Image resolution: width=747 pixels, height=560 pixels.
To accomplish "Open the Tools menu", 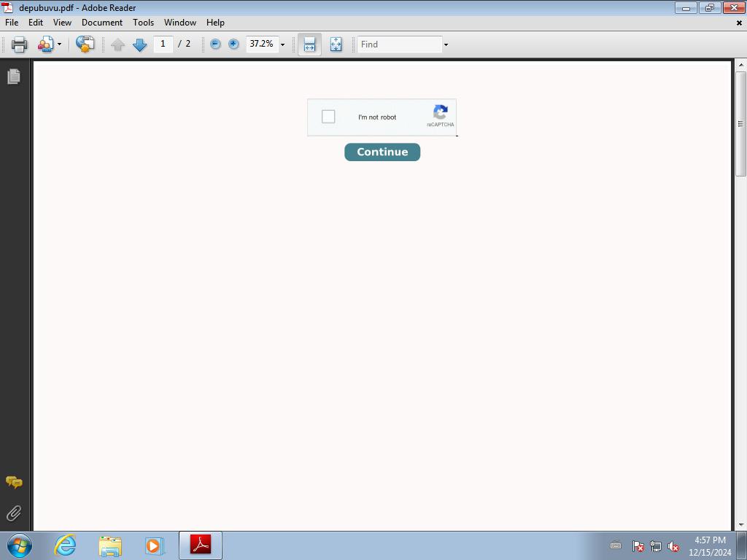I will [144, 23].
